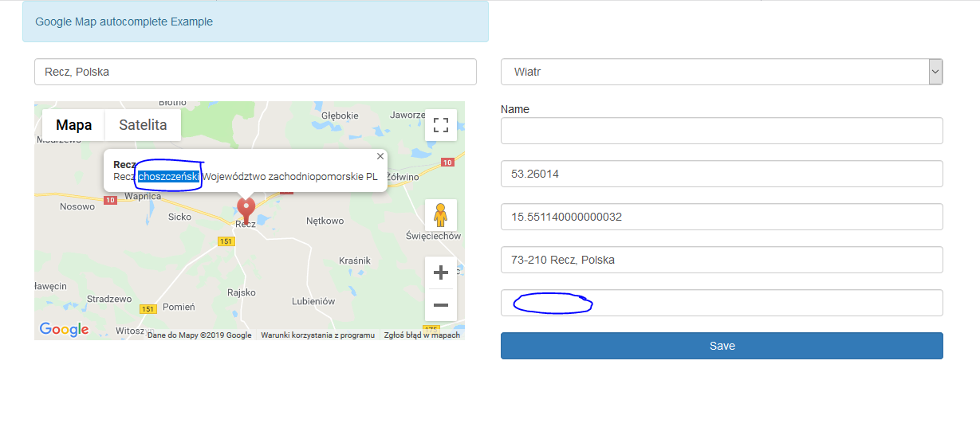Click the Rajsko map label

(241, 292)
